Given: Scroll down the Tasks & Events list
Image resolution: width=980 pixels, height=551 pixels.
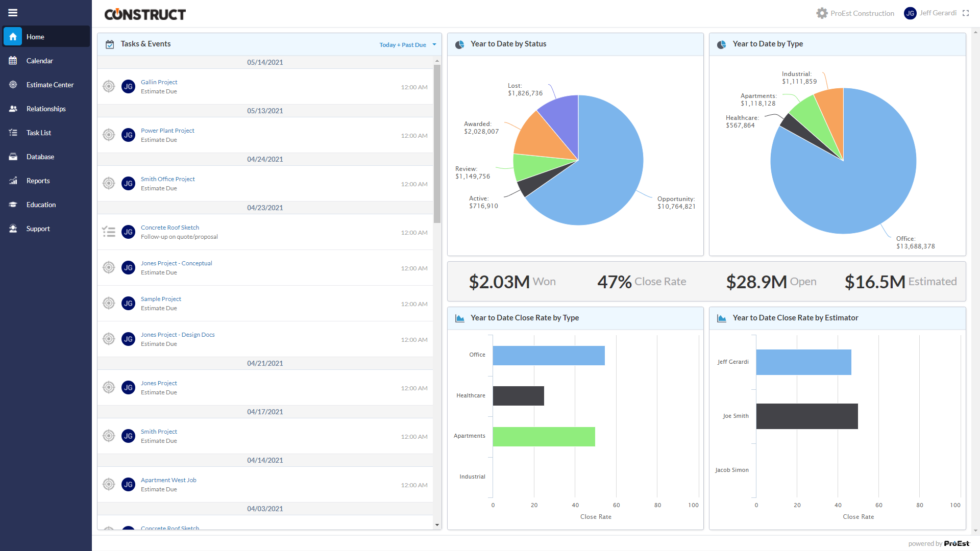Looking at the screenshot, I should [x=437, y=528].
